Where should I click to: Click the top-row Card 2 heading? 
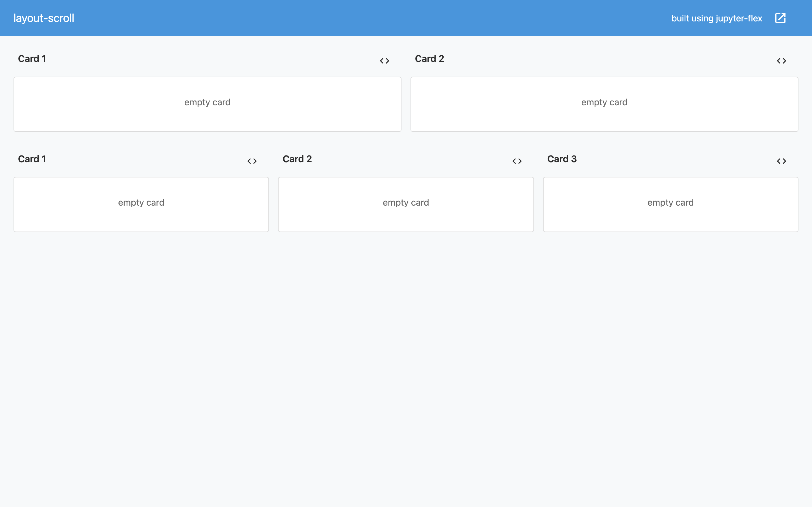pos(429,59)
